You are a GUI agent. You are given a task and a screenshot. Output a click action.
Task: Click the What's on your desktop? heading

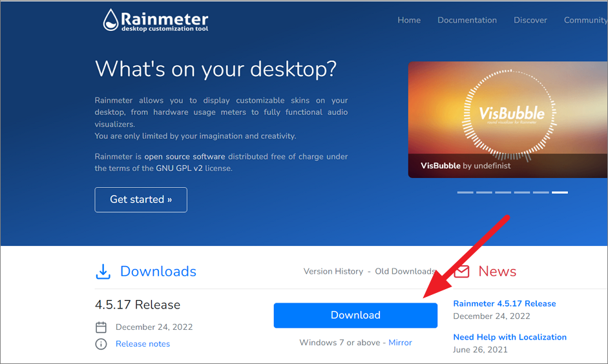tap(216, 69)
